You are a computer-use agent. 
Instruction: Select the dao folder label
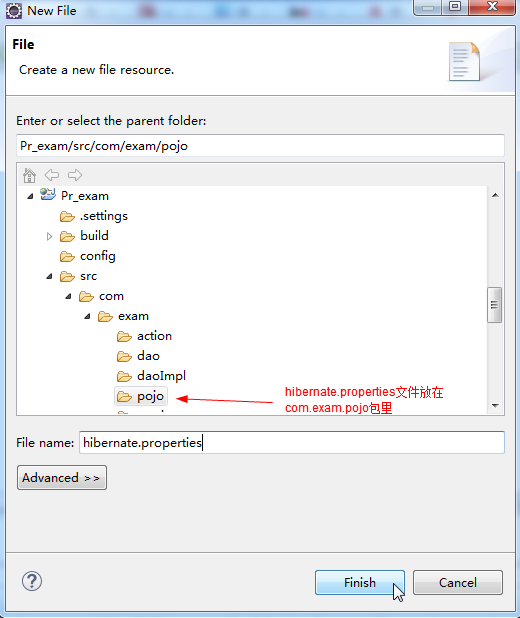coord(148,356)
